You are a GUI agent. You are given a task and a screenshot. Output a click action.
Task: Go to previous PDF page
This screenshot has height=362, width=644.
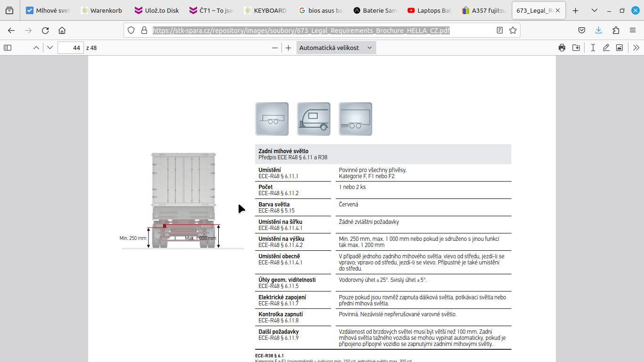coord(36,48)
